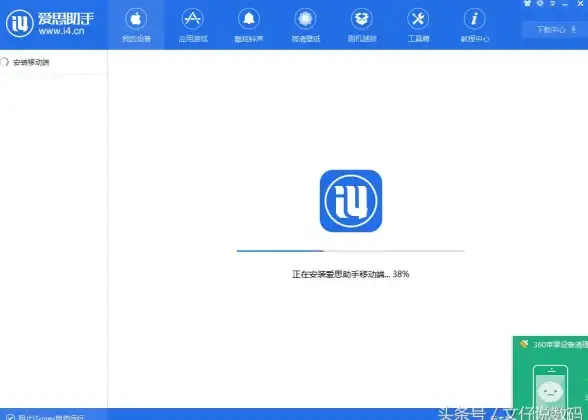Image resolution: width=588 pixels, height=420 pixels.
Task: Toggle the block iTunes auto-run checkbox
Action: (10, 417)
